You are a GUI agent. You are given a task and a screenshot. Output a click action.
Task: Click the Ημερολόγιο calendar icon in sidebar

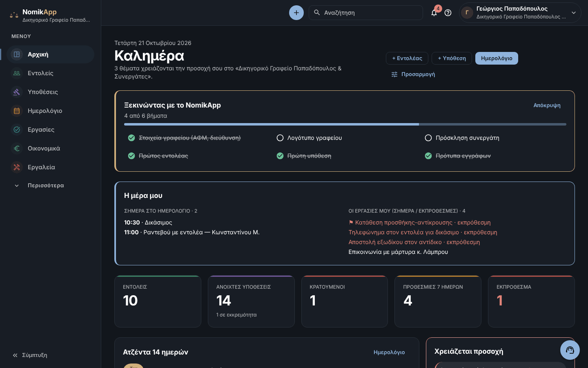(17, 111)
